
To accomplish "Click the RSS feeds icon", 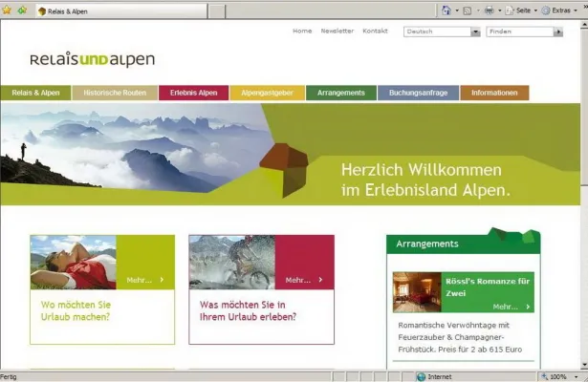I will pos(468,11).
